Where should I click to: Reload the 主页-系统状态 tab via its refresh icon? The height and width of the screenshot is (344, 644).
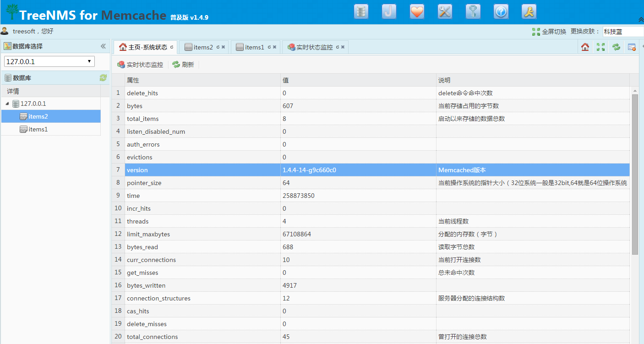coord(172,47)
